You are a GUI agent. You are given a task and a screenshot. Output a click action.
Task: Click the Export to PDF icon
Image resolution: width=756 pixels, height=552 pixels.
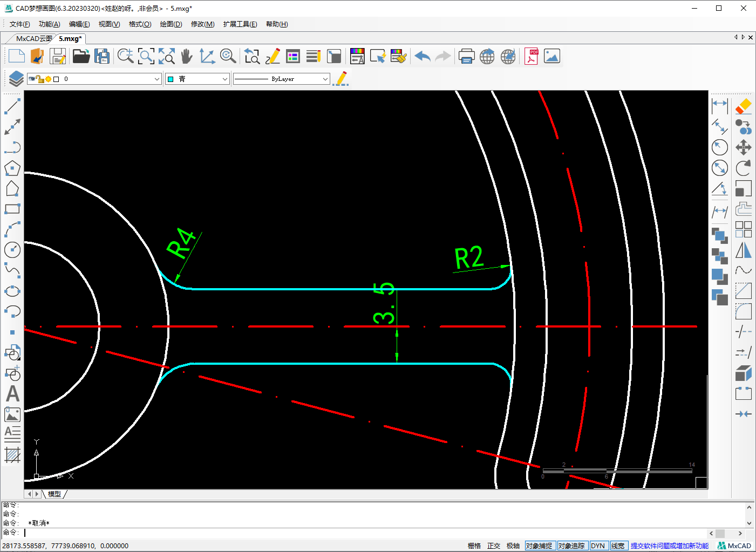point(531,56)
